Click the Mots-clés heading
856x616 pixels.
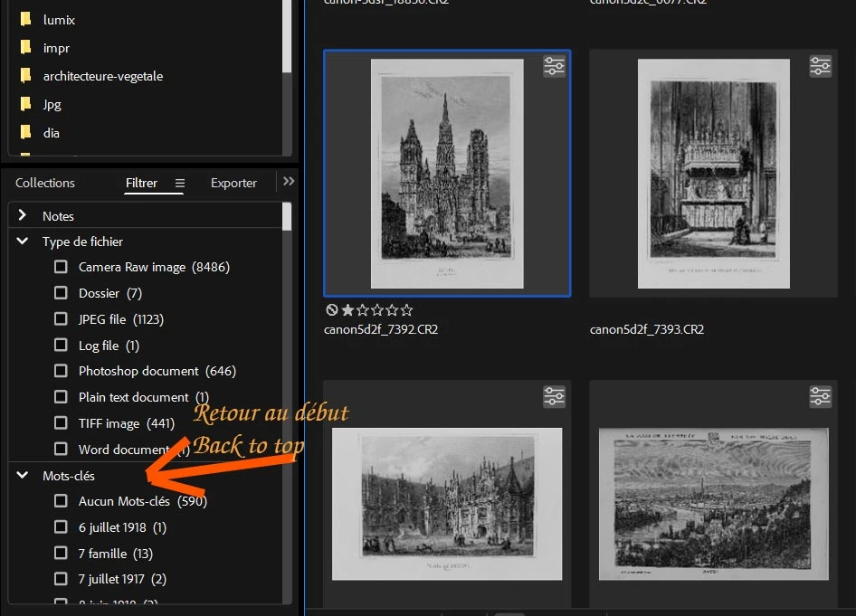(x=69, y=476)
